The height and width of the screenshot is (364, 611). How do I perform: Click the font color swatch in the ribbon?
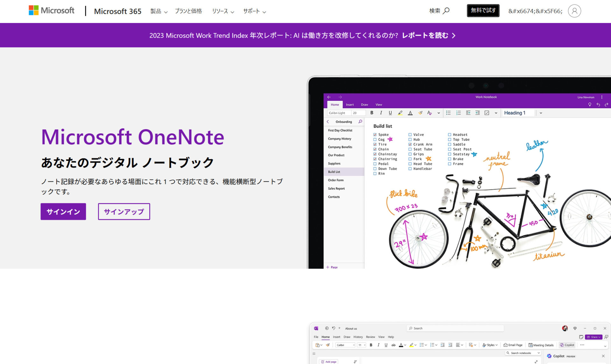tap(410, 113)
